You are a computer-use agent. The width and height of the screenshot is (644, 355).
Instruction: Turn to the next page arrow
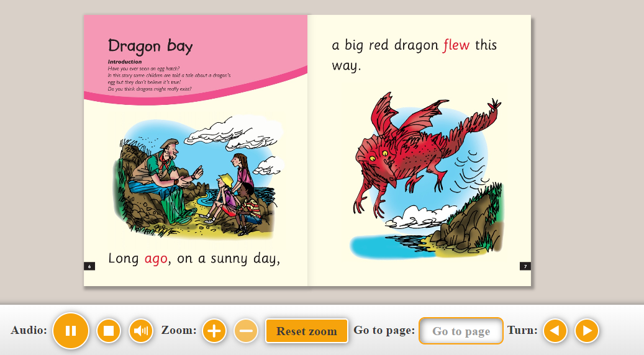point(587,331)
